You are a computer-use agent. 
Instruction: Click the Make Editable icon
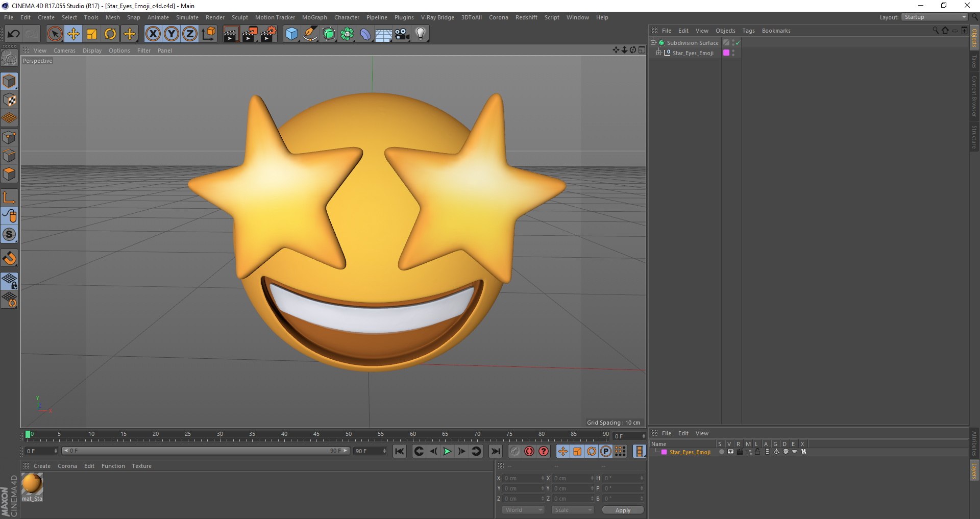click(9, 58)
